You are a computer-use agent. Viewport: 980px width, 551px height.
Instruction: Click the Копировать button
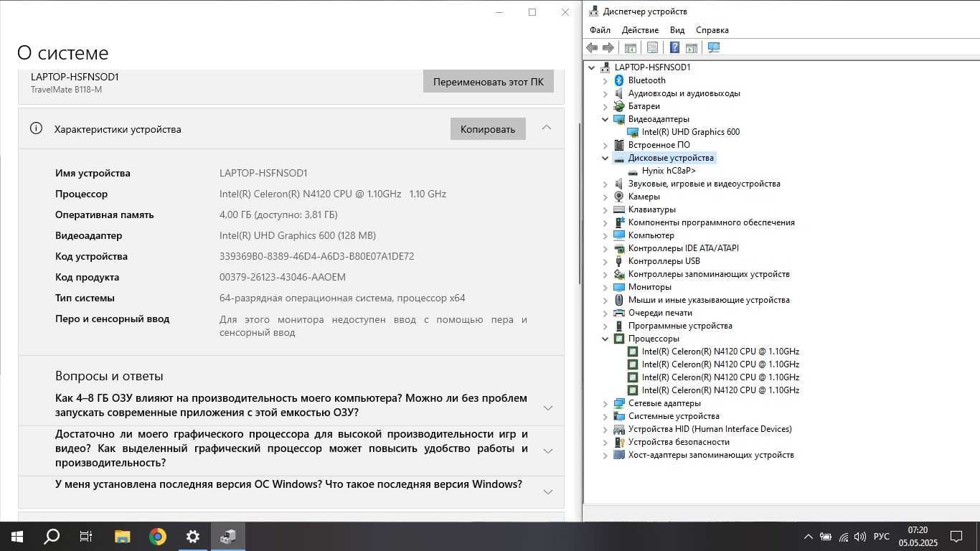[488, 129]
